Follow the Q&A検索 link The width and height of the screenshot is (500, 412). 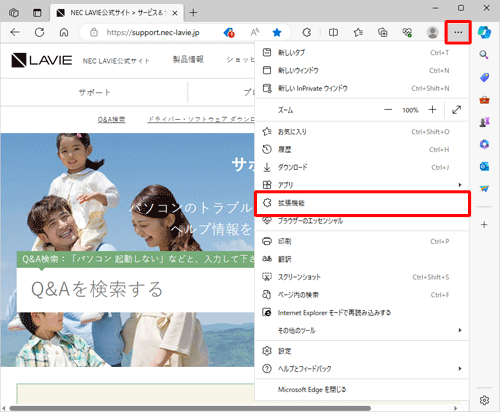click(x=111, y=119)
